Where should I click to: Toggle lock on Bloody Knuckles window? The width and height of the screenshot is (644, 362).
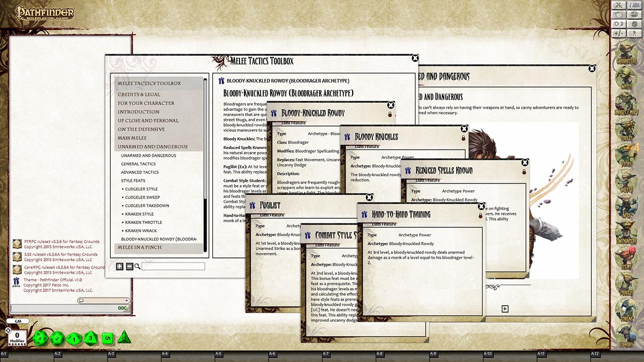[463, 138]
